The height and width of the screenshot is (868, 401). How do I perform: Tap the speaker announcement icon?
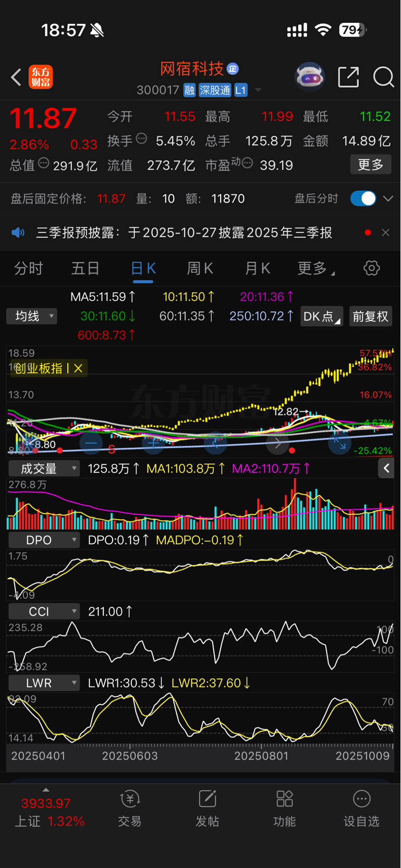click(18, 233)
